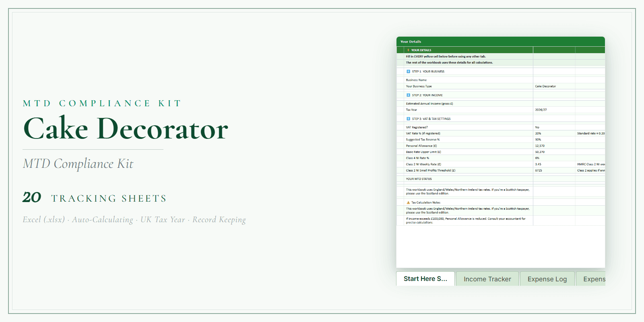This screenshot has height=322, width=644.
Task: Select the Cake Decorator business type cell
Action: tap(554, 87)
